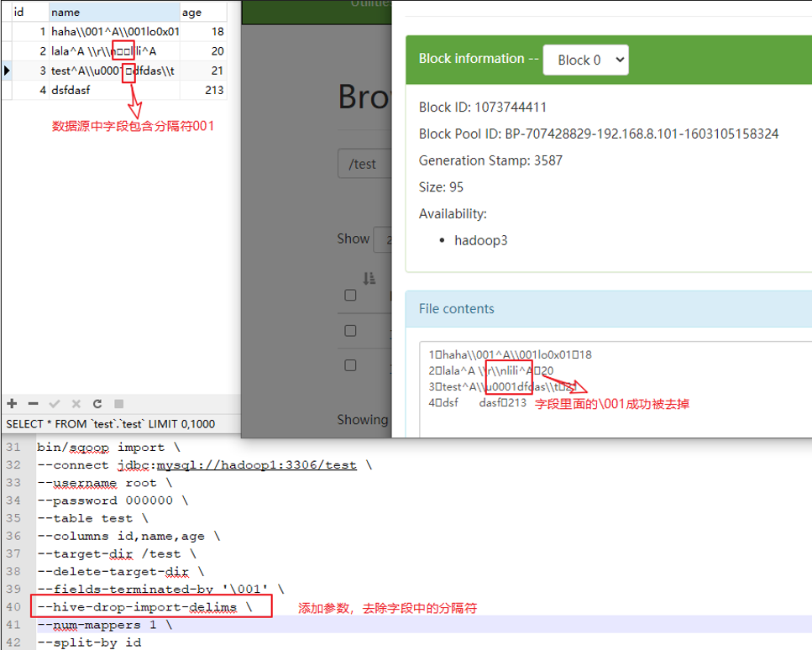Select row 3 current-record arrow marker
The width and height of the screenshot is (812, 650).
click(x=7, y=71)
